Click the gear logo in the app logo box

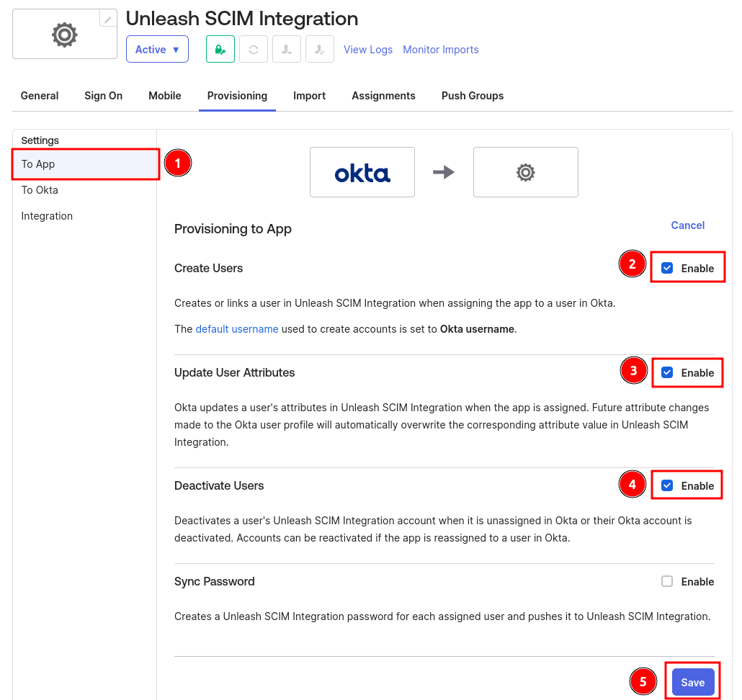(64, 33)
